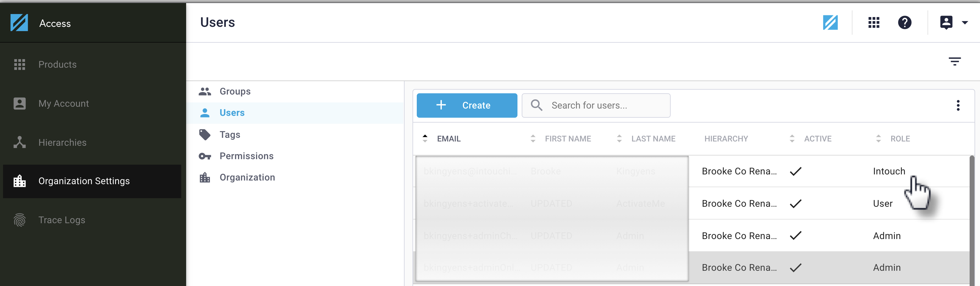Screen dimensions: 980x286
Task: Select the user row with Intouch role
Action: (691, 171)
